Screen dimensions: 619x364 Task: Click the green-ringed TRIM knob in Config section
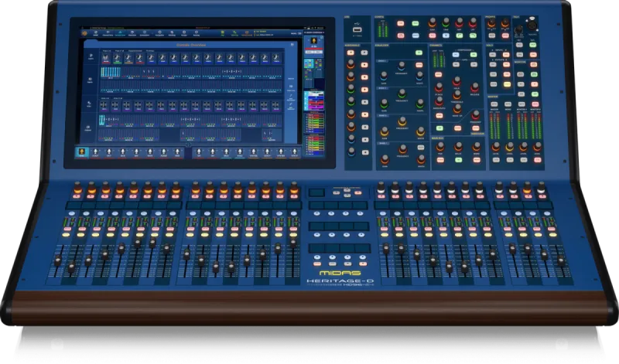pyautogui.click(x=446, y=22)
